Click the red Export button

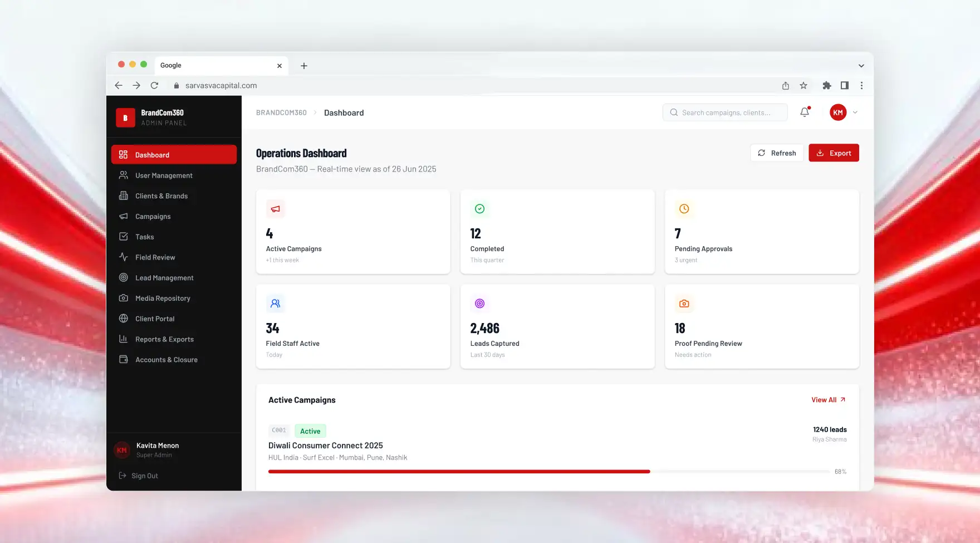(x=834, y=153)
